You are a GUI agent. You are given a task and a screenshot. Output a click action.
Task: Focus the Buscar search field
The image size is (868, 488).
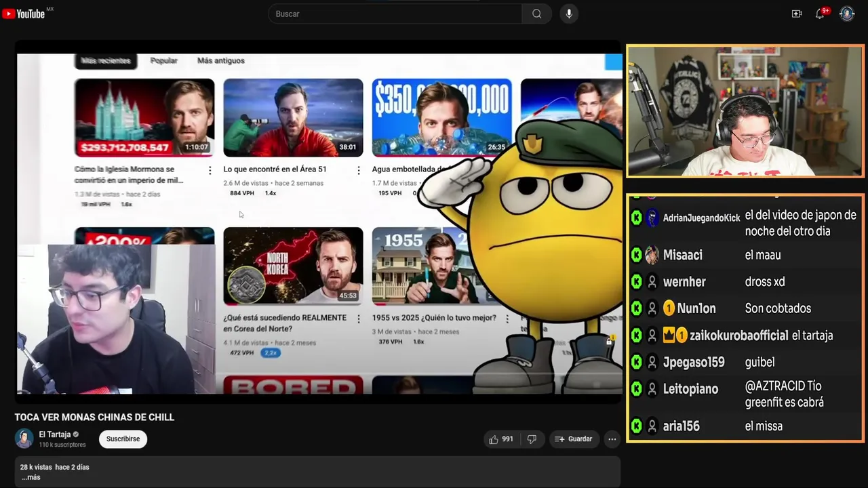tap(395, 14)
